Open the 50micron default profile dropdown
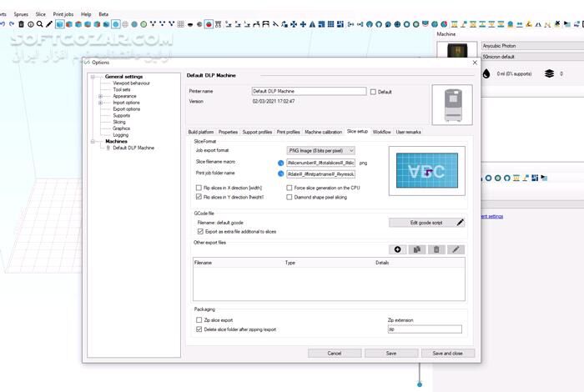The image size is (584, 392). [x=532, y=57]
